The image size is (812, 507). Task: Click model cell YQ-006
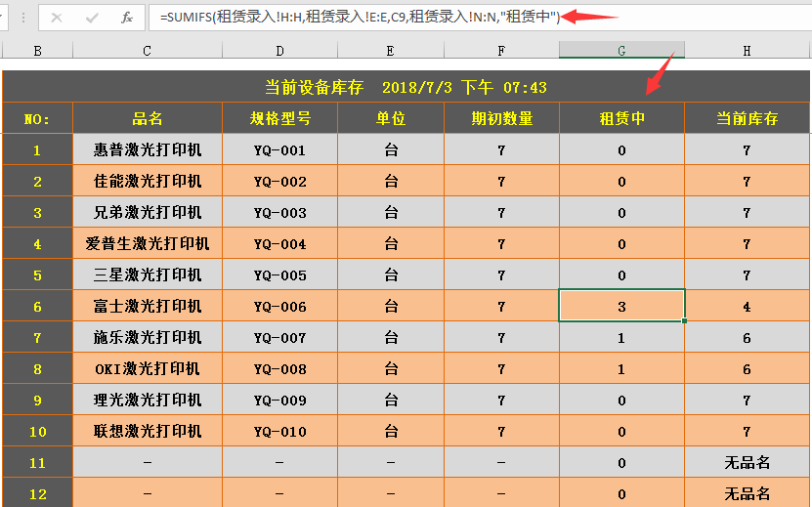[x=279, y=306]
